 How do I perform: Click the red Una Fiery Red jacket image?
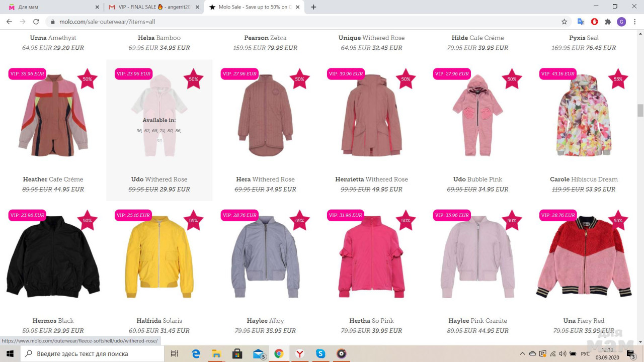[x=584, y=257]
